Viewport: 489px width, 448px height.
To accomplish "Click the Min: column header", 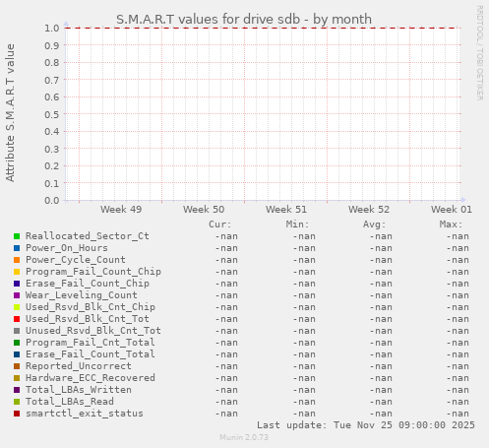I will pos(297,224).
